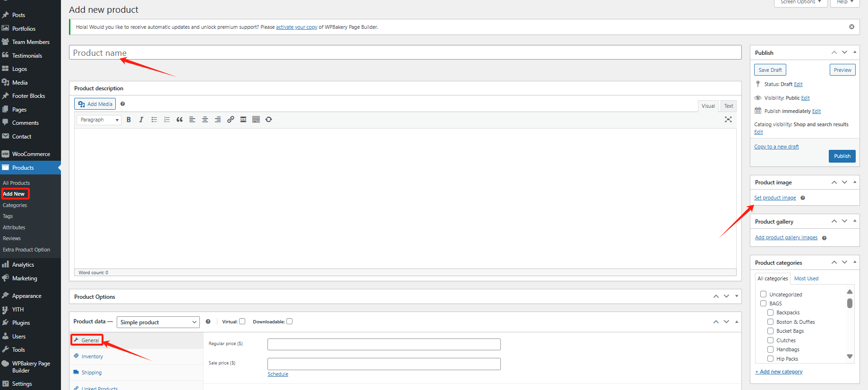Click the Save Draft button

coord(770,70)
